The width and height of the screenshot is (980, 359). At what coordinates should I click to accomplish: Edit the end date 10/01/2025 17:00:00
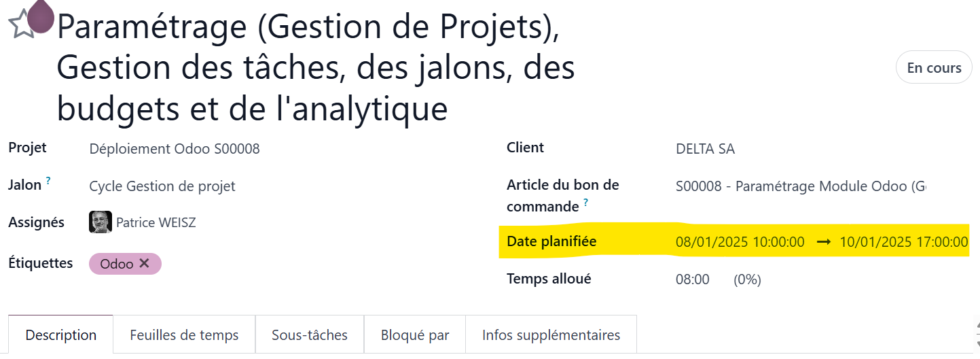pyautogui.click(x=904, y=241)
